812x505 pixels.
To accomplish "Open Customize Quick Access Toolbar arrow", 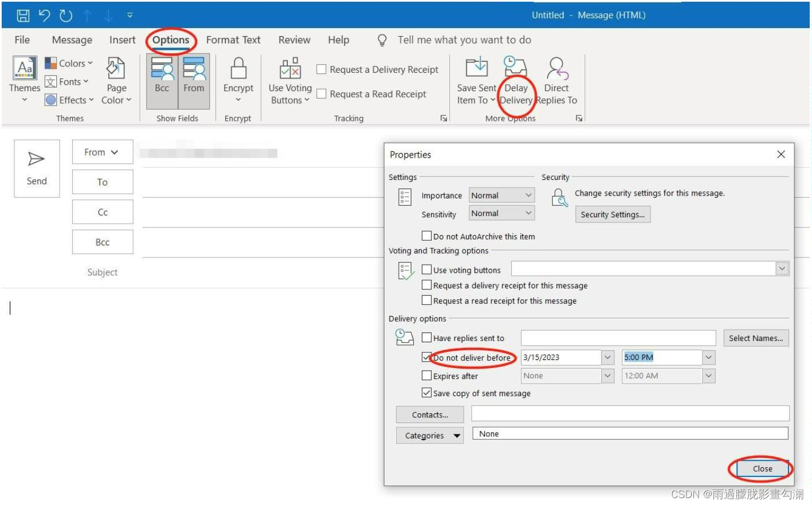I will click(130, 15).
